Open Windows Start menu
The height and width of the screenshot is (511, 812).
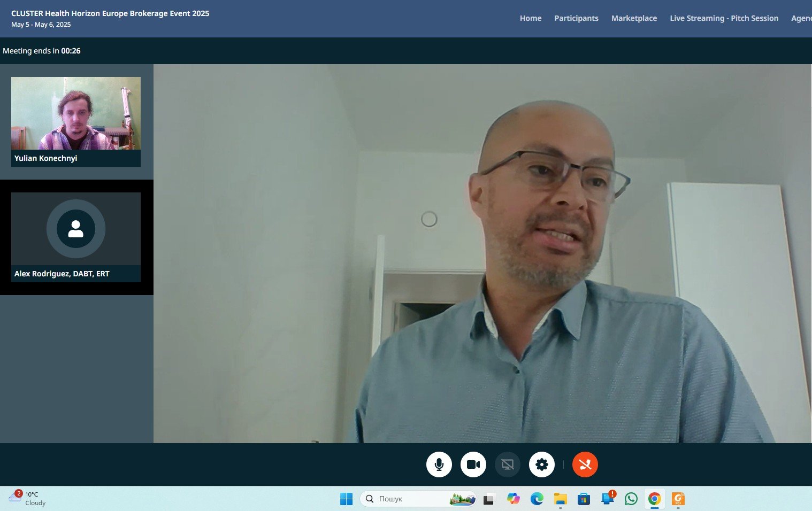346,499
